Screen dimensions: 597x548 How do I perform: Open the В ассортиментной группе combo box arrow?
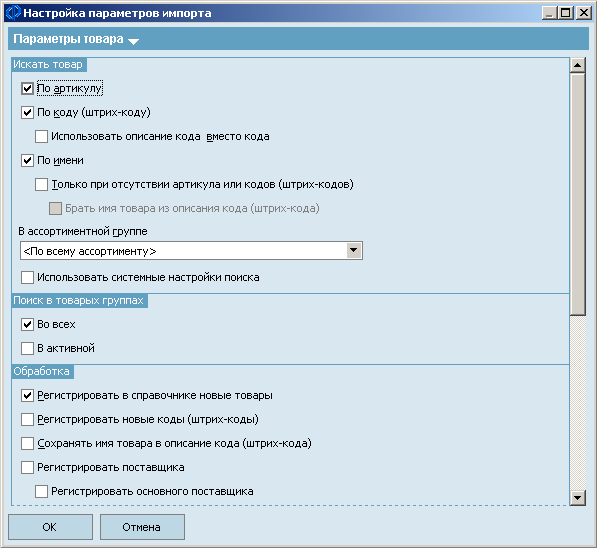(x=354, y=251)
